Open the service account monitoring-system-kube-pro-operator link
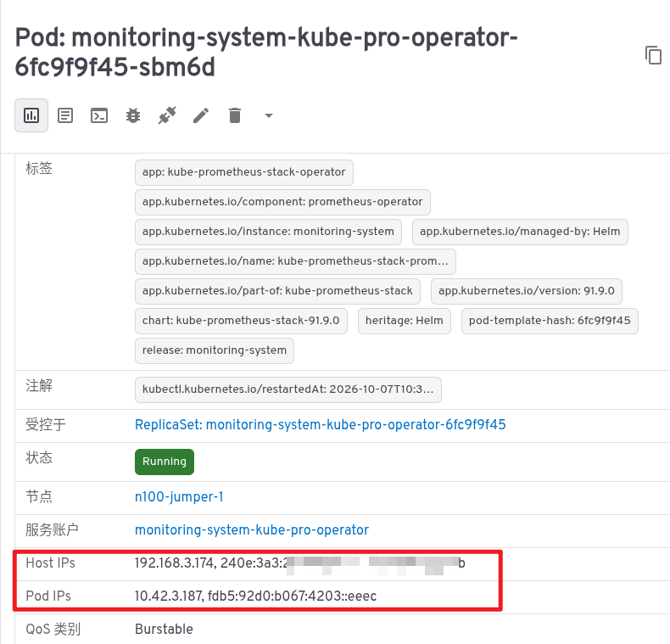This screenshot has height=644, width=670. [x=252, y=529]
